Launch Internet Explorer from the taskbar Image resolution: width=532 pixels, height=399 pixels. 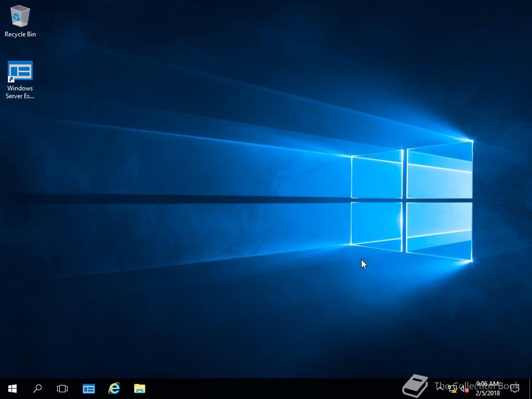pyautogui.click(x=114, y=389)
